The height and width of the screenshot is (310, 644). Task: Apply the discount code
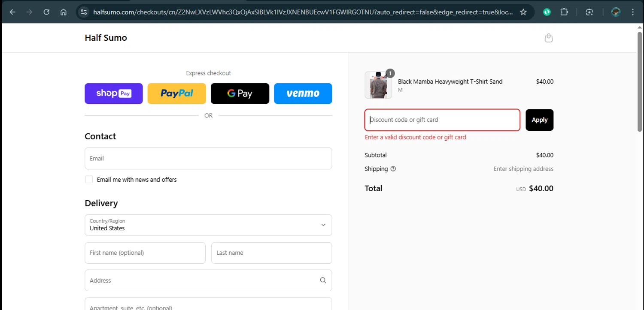click(539, 120)
